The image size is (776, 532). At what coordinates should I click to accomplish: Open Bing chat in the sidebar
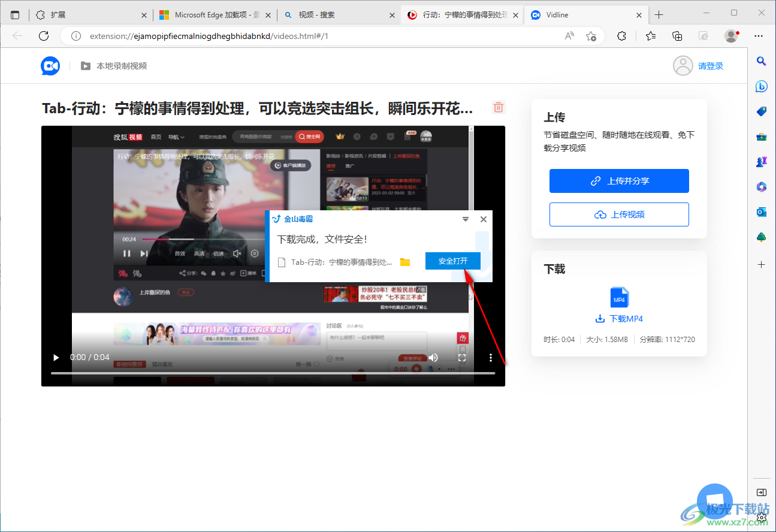[x=762, y=86]
